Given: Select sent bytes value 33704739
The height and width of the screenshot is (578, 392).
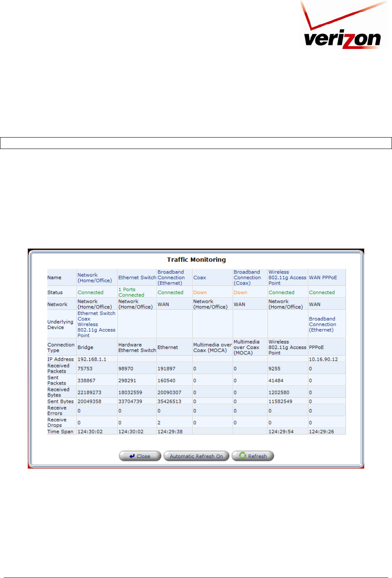Looking at the screenshot, I should coord(130,401).
